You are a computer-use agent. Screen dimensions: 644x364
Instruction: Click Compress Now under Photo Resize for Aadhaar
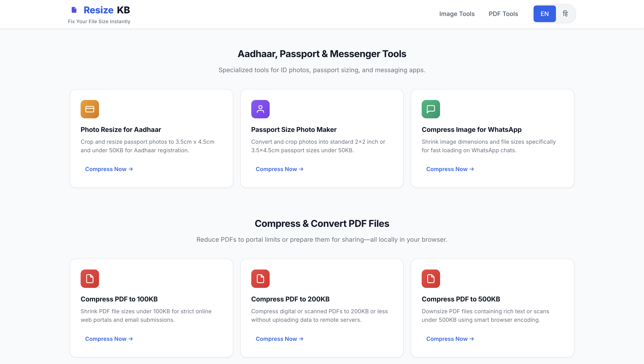tap(109, 169)
